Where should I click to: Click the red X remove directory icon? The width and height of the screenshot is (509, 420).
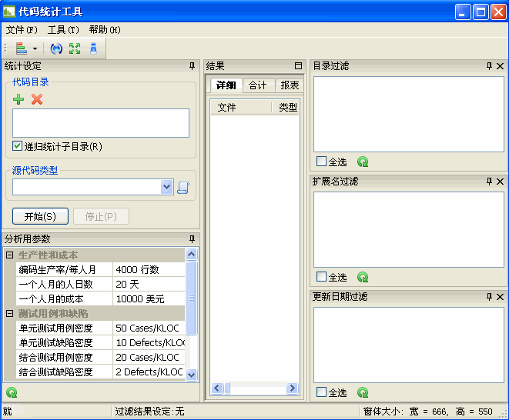click(36, 99)
